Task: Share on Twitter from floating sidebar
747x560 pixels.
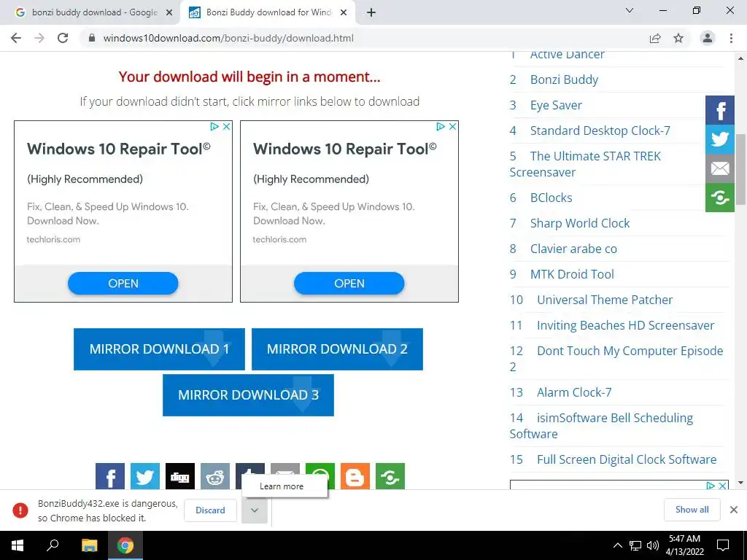Action: click(720, 139)
